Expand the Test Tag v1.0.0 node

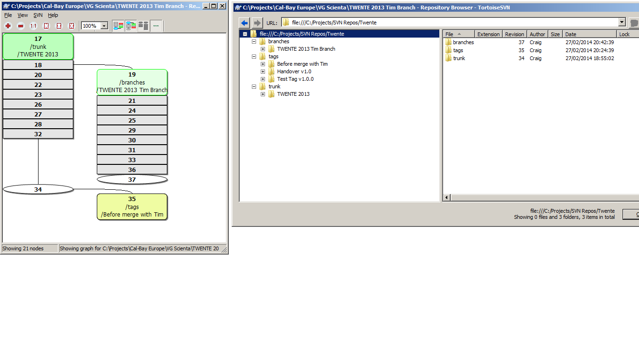(x=263, y=79)
